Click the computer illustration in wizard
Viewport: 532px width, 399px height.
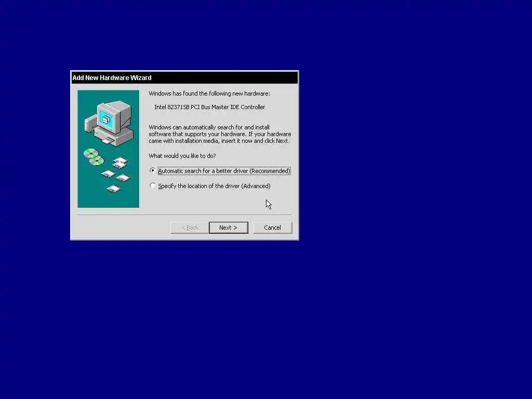109,123
